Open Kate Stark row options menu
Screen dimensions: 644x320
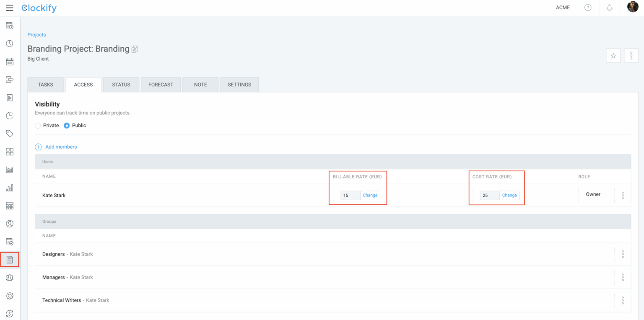click(x=623, y=195)
